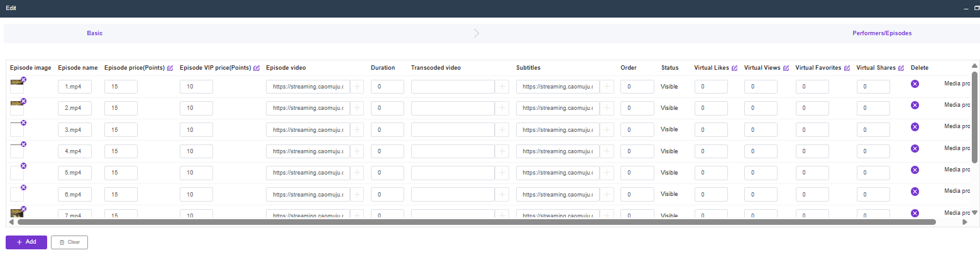The width and height of the screenshot is (980, 260).
Task: Delete the 1.mp4 episode row
Action: pyautogui.click(x=915, y=84)
